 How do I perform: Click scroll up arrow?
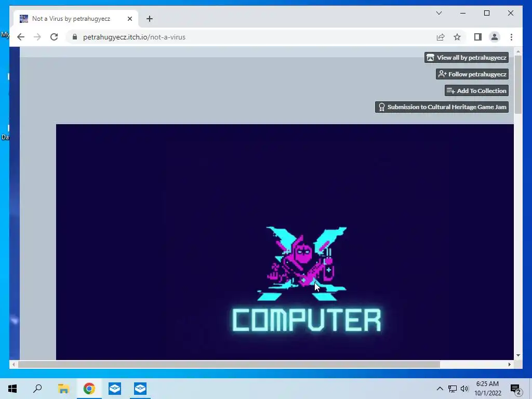click(518, 51)
